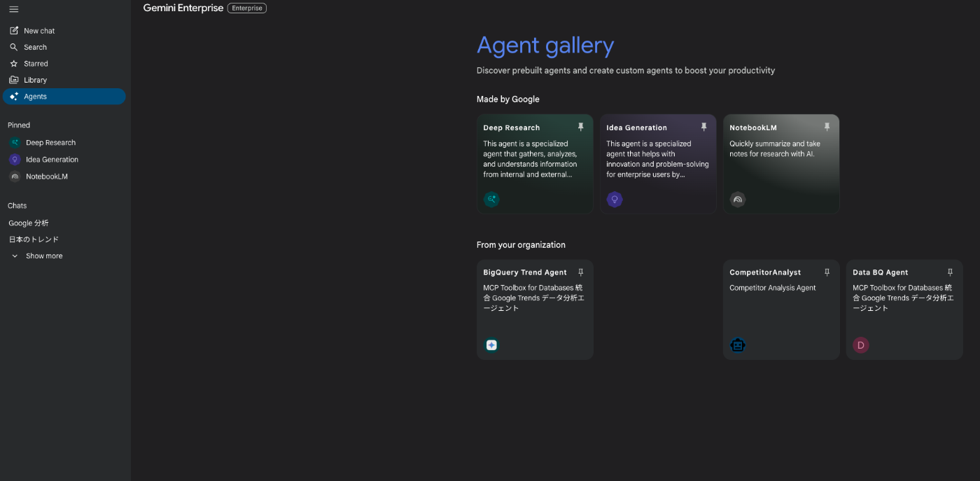Open the hamburger main menu
980x481 pixels.
[x=14, y=9]
